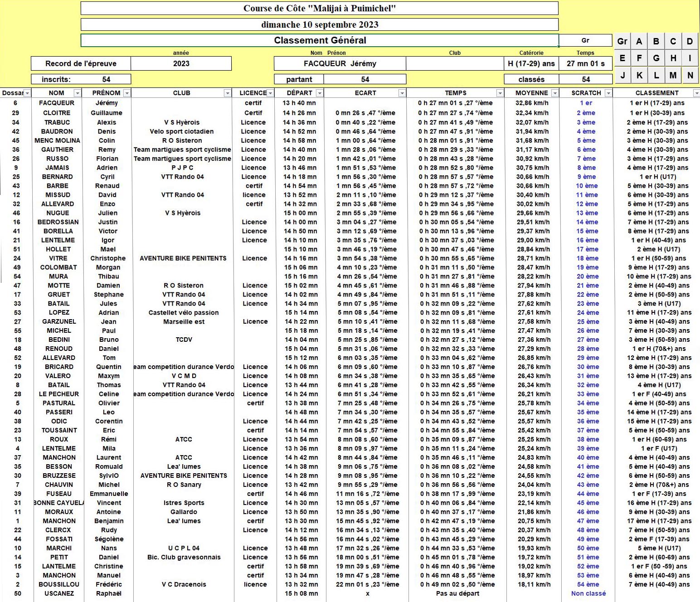Select the U C P L 04 club cell
This screenshot has width=700, height=602.
point(184,548)
